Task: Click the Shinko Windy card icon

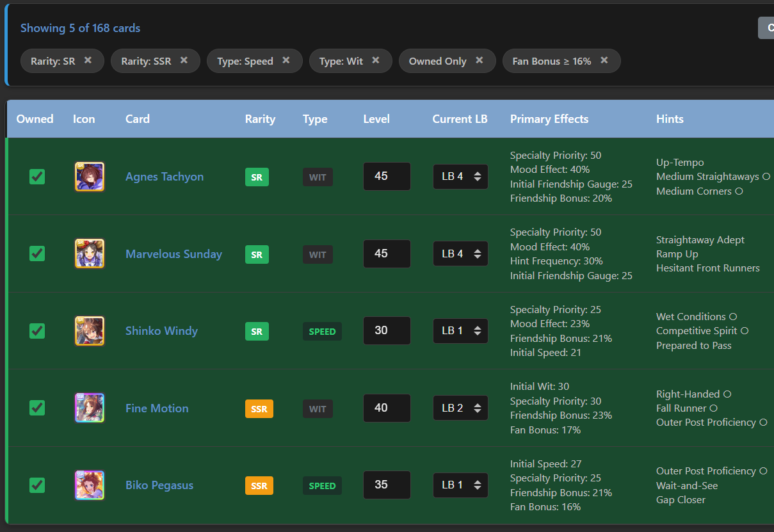Action: coord(90,331)
